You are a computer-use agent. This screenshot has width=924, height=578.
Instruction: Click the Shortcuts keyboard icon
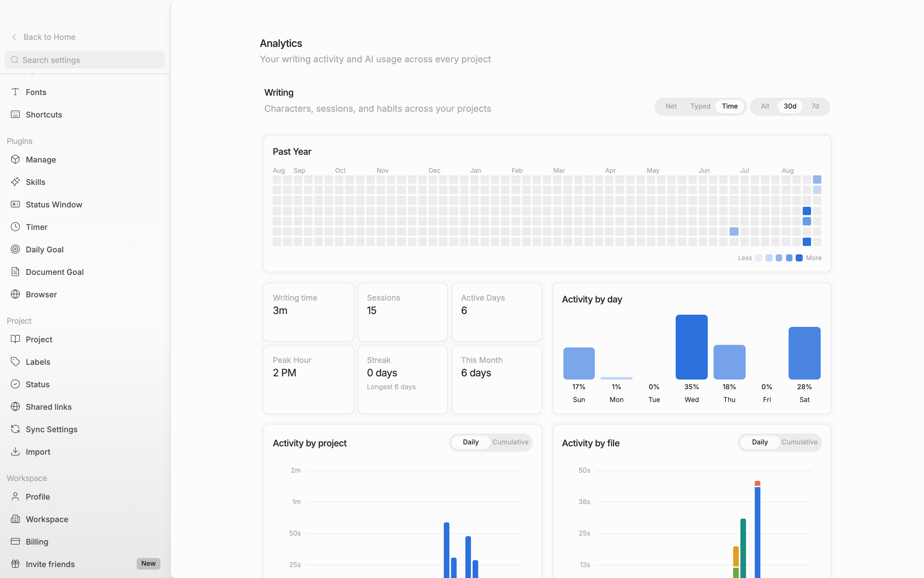pyautogui.click(x=15, y=114)
